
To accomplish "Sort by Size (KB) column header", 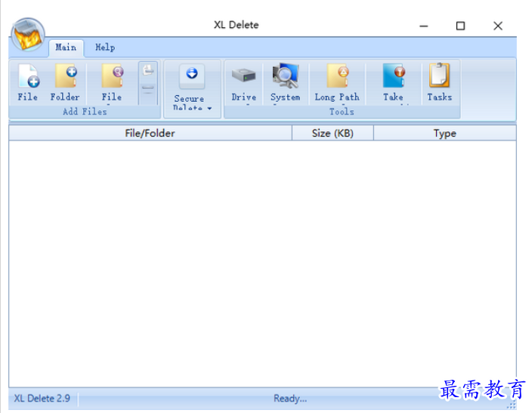I will pyautogui.click(x=332, y=133).
